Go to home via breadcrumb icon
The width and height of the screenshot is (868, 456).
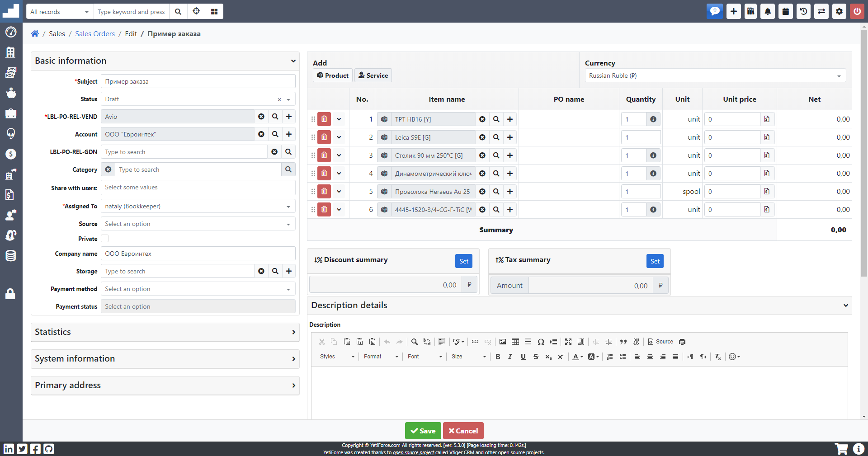35,33
